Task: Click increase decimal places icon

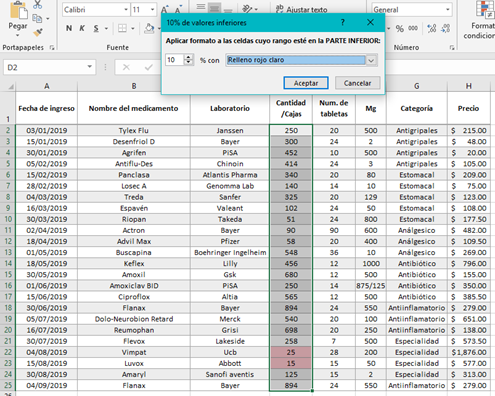Action: pyautogui.click(x=432, y=29)
